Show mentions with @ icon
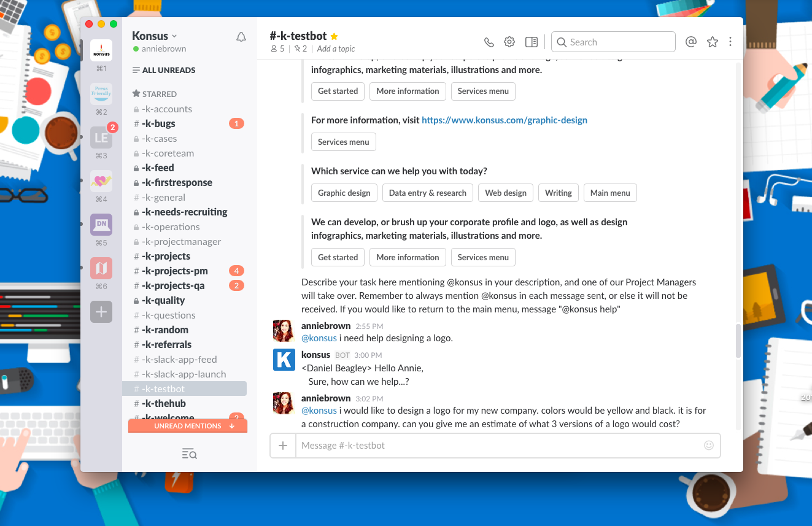The height and width of the screenshot is (526, 812). (691, 42)
